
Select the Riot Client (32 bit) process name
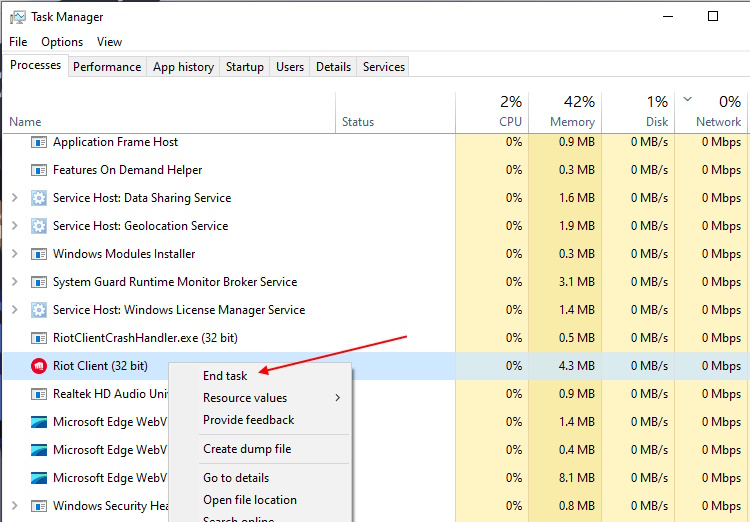(100, 366)
